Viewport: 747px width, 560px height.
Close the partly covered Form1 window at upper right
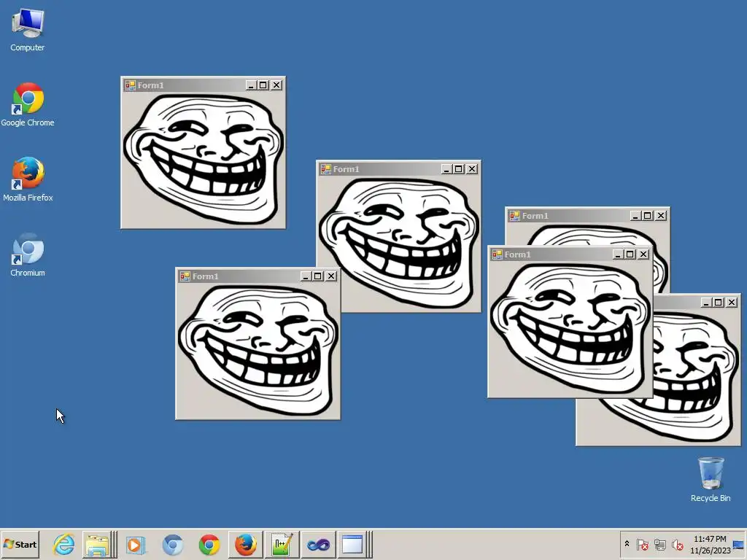click(661, 216)
